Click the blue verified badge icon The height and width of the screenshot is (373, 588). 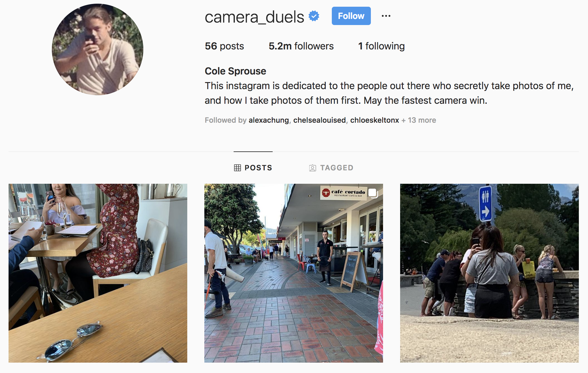coord(314,16)
